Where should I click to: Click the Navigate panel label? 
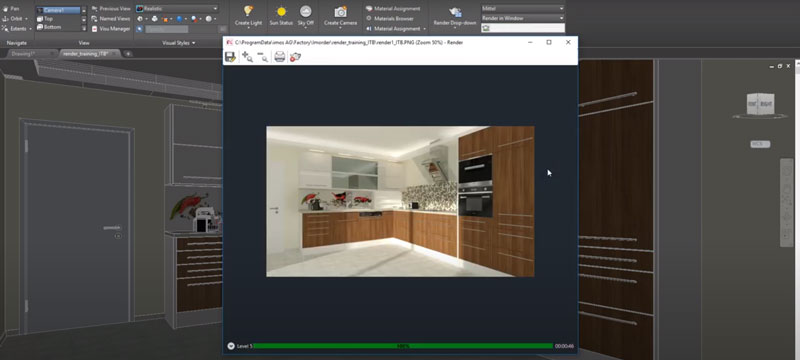coord(17,43)
